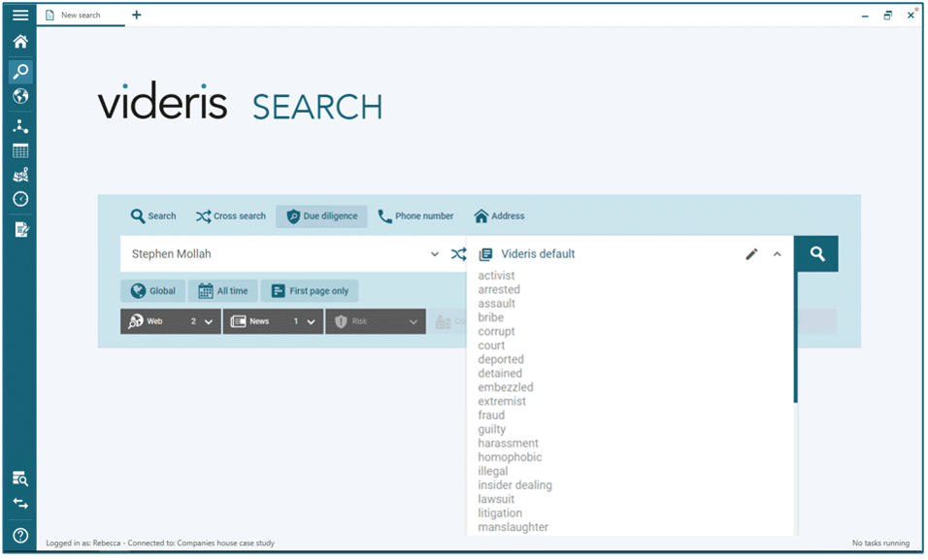Click the keyword 'litigation'

[500, 513]
